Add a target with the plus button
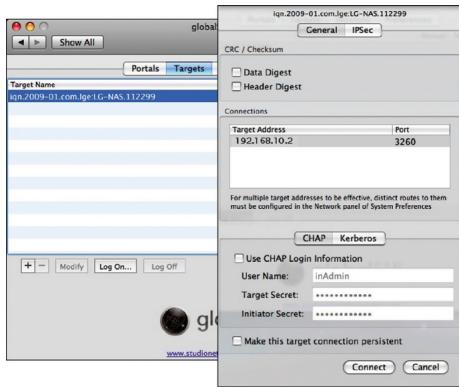459x387 pixels. click(28, 266)
